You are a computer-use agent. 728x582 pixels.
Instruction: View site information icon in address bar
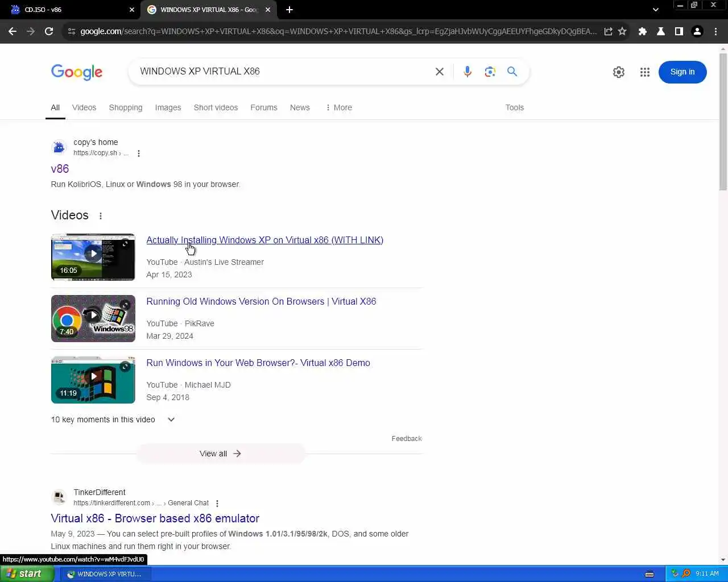point(71,31)
